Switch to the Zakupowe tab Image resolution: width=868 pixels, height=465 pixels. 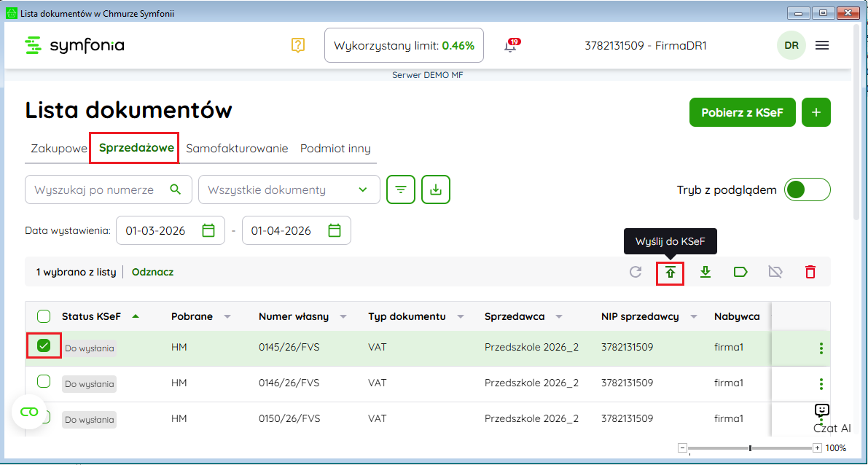tap(58, 149)
